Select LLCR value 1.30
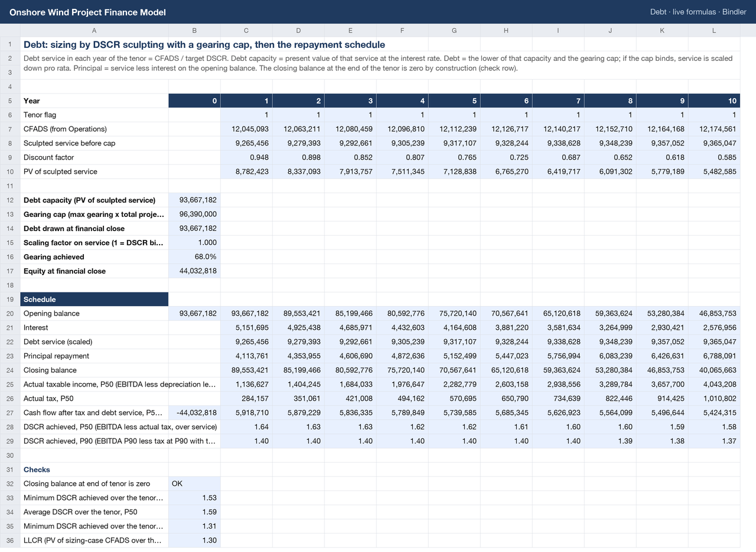 pos(194,540)
